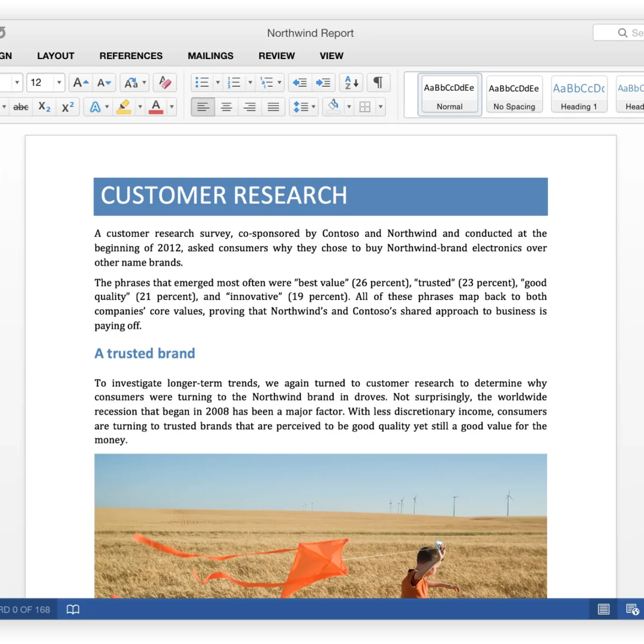Add borders to the paragraph
This screenshot has height=644, width=644.
coord(365,107)
